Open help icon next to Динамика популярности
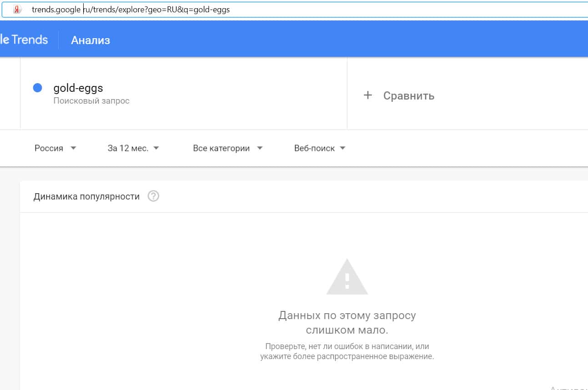Image resolution: width=588 pixels, height=390 pixels. [154, 196]
